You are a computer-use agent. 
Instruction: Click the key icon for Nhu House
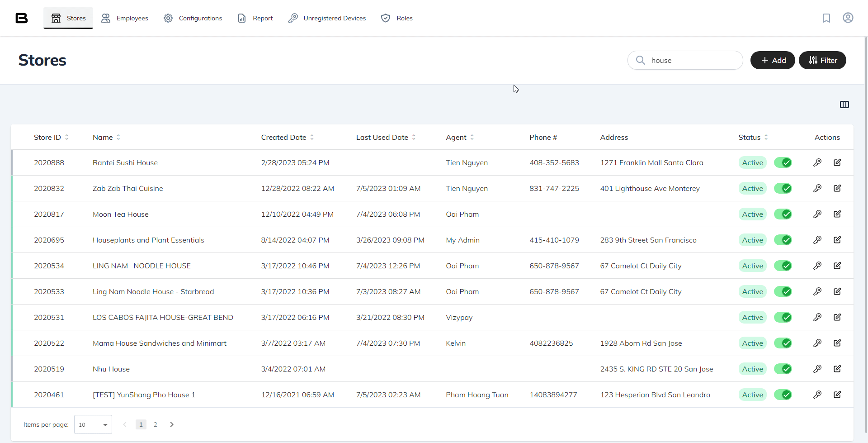(817, 369)
